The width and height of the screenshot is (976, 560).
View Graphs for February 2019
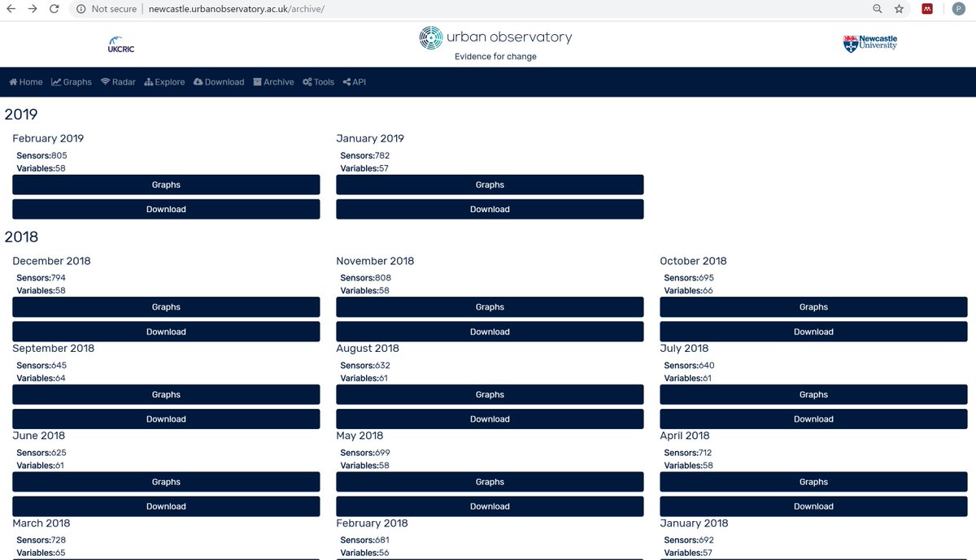[166, 184]
